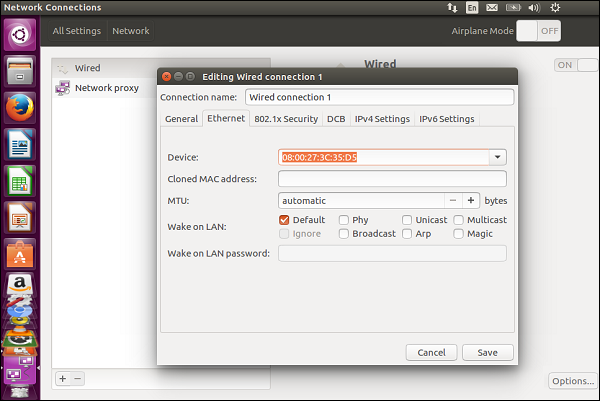
Task: Click the Cloned MAC address field
Action: point(392,179)
